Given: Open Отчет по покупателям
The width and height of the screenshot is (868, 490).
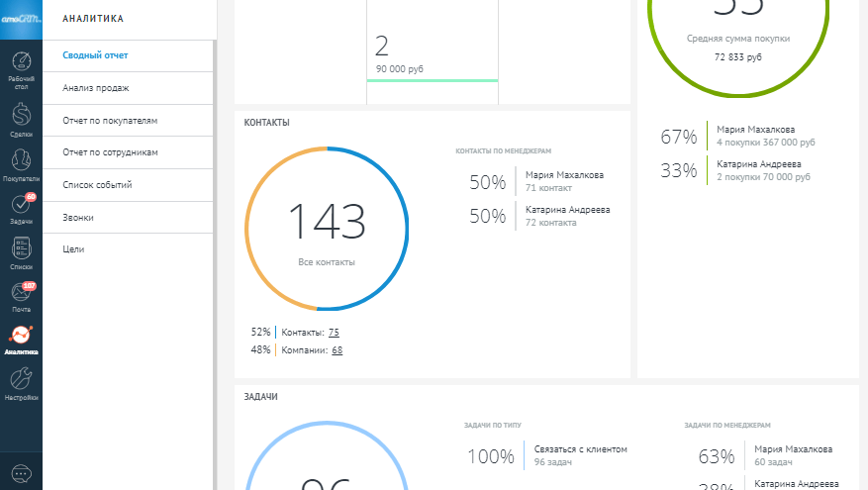Looking at the screenshot, I should (x=110, y=121).
